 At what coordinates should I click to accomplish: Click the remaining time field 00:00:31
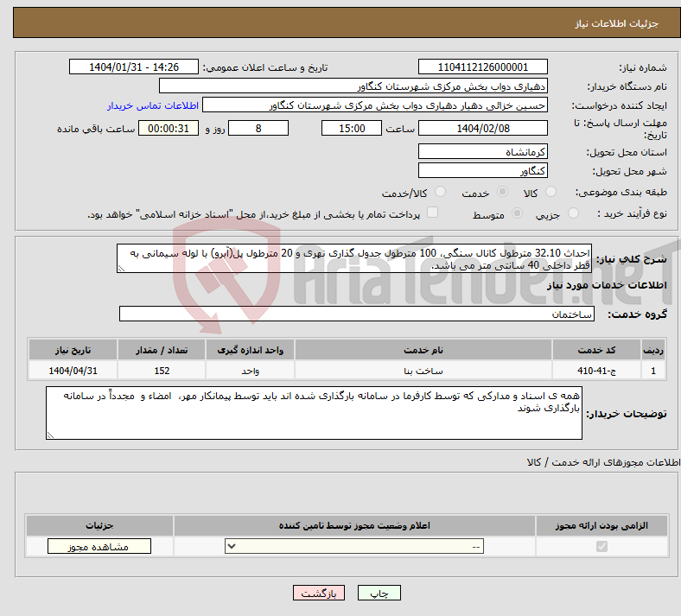(x=169, y=129)
